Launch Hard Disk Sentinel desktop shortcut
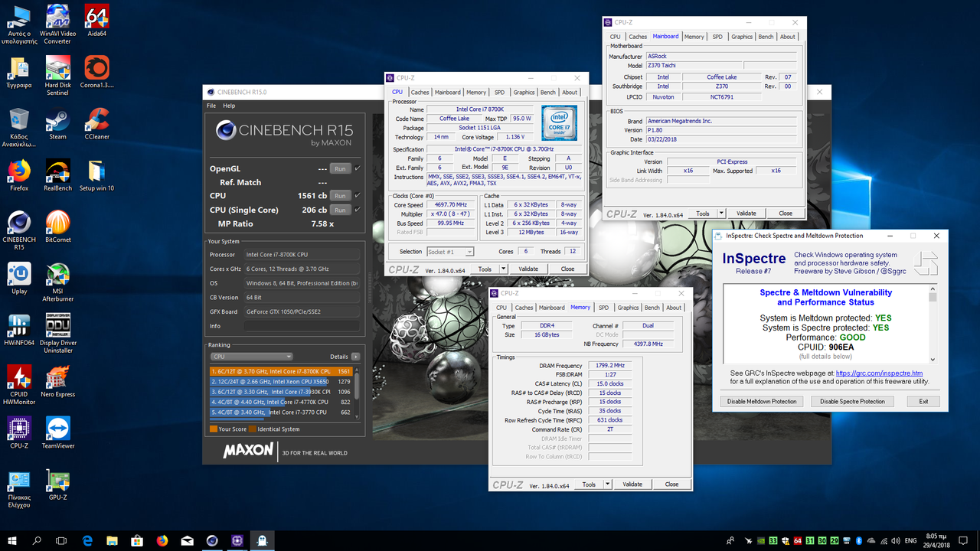This screenshot has width=980, height=551. point(57,76)
